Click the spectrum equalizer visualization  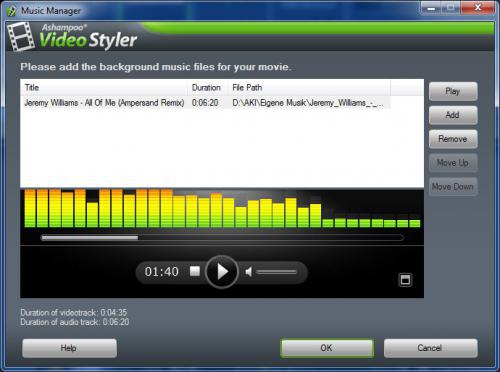tap(222, 208)
